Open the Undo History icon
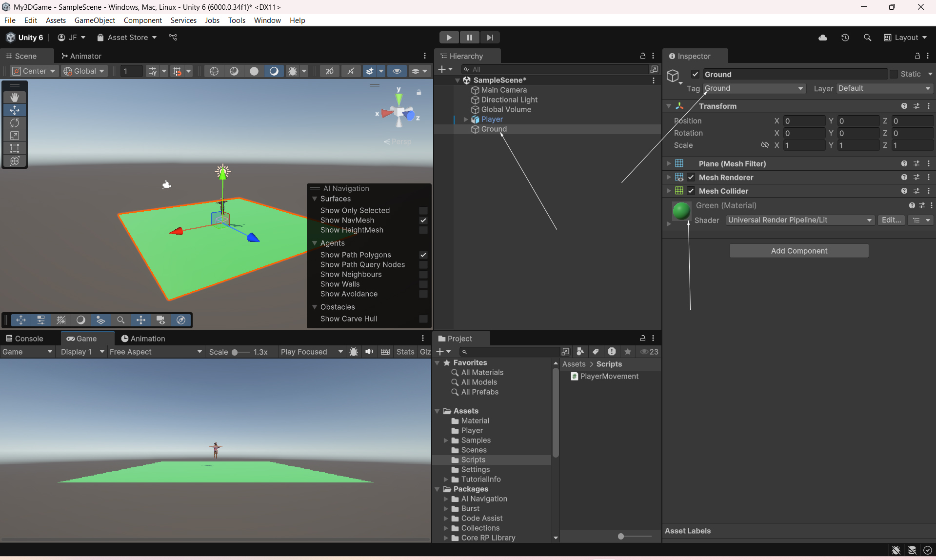Viewport: 936px width, 560px height. point(845,38)
